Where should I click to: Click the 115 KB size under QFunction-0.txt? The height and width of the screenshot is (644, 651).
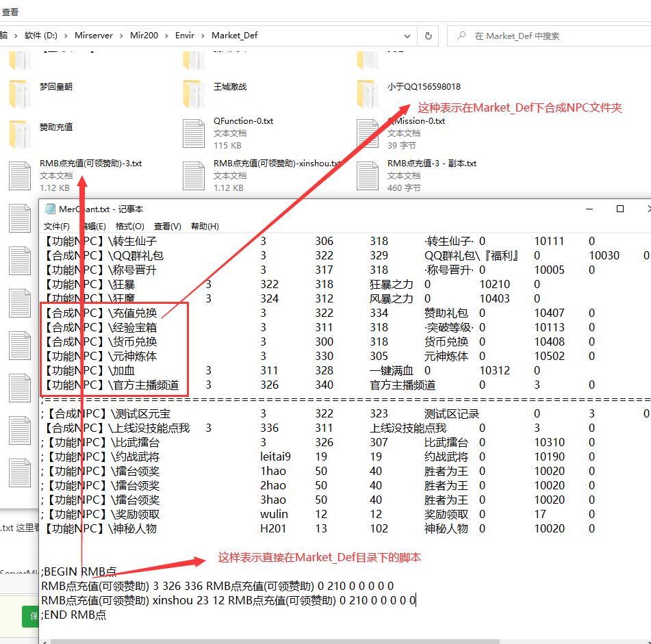click(227, 146)
